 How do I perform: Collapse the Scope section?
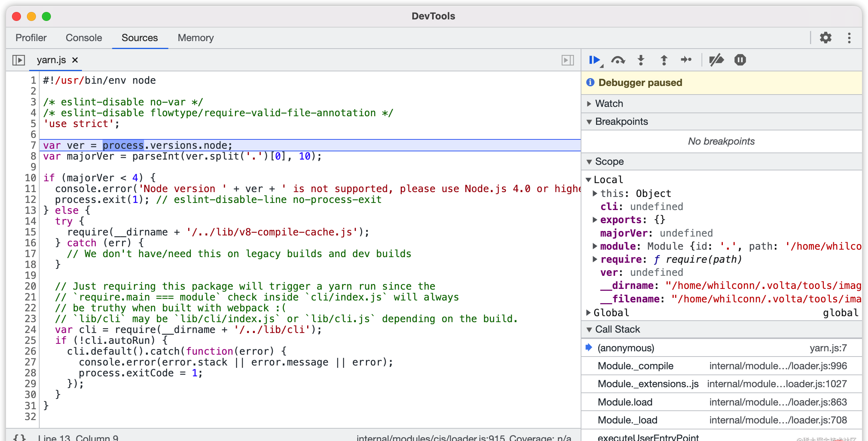(722, 161)
